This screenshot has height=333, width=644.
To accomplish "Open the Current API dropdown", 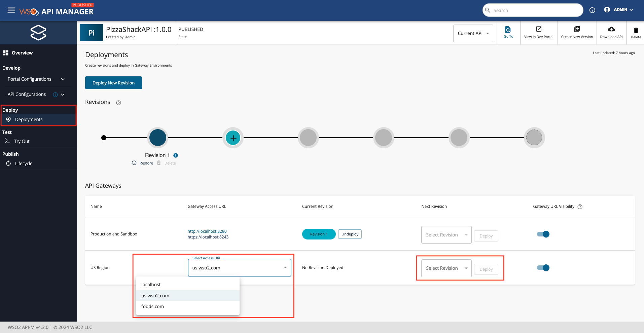I will [x=473, y=33].
